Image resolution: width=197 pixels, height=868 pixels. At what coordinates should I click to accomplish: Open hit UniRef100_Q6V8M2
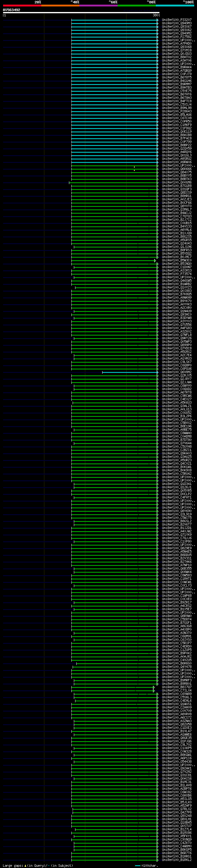point(177,372)
